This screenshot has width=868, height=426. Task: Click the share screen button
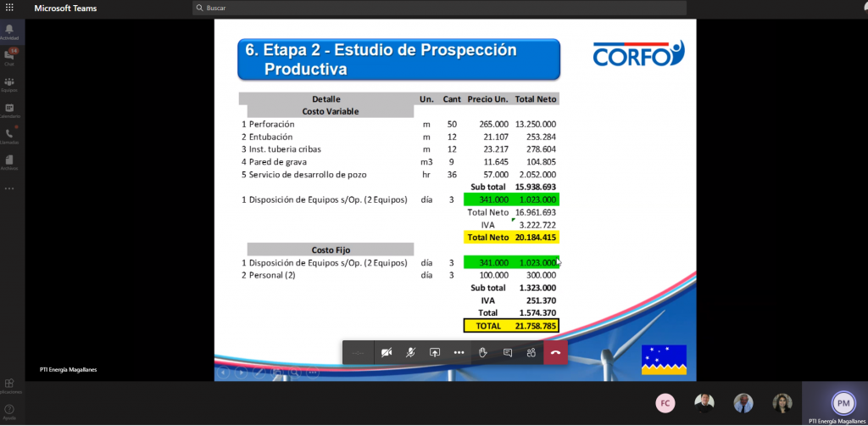[x=435, y=352]
